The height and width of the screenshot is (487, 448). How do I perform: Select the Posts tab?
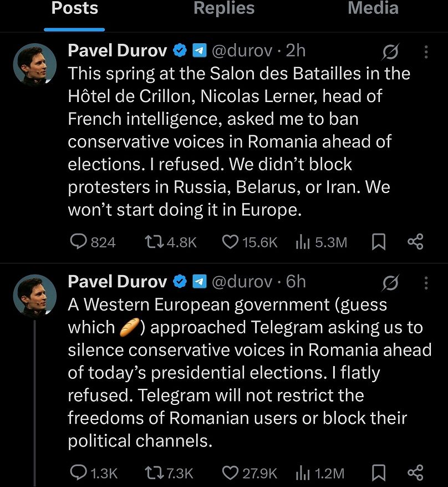(x=74, y=8)
